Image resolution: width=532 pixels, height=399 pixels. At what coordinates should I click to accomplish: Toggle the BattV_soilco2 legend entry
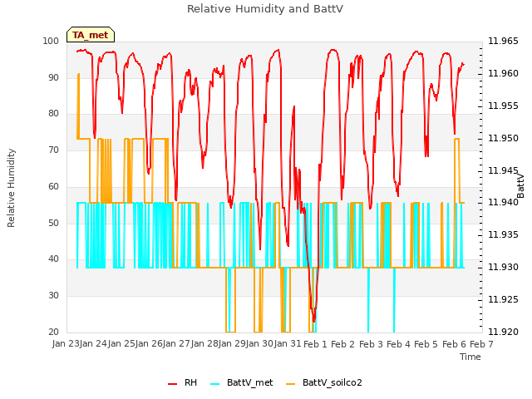(x=324, y=382)
